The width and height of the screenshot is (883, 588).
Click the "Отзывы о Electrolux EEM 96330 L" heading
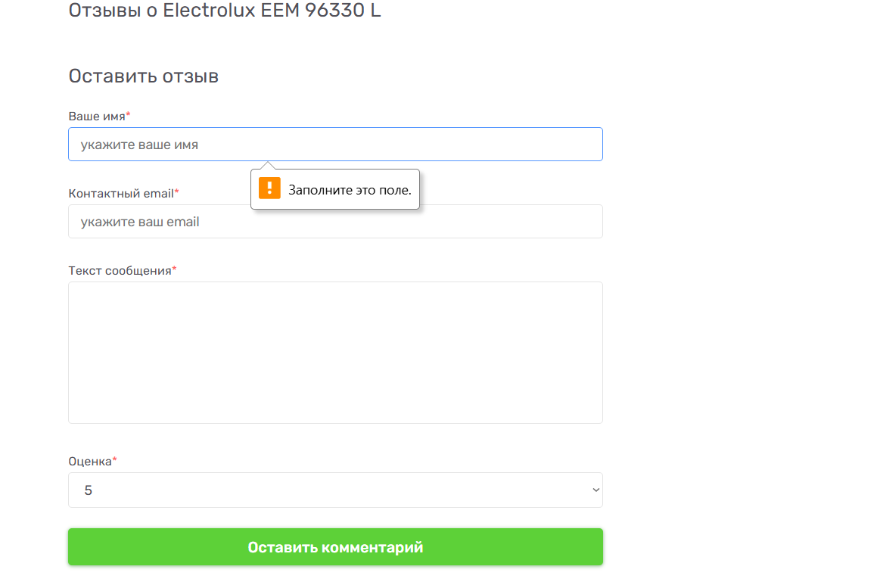pyautogui.click(x=224, y=11)
